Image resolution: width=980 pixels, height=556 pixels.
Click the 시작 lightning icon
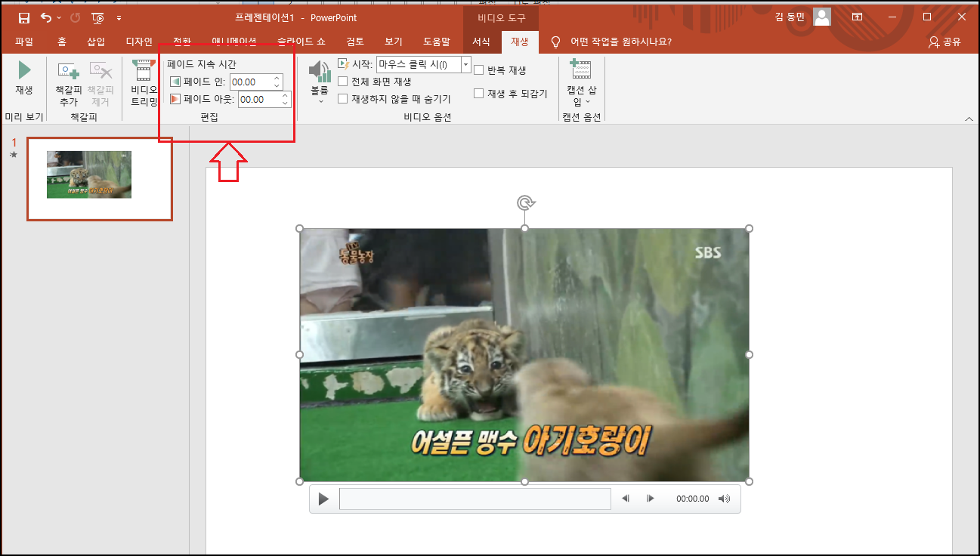coord(343,64)
